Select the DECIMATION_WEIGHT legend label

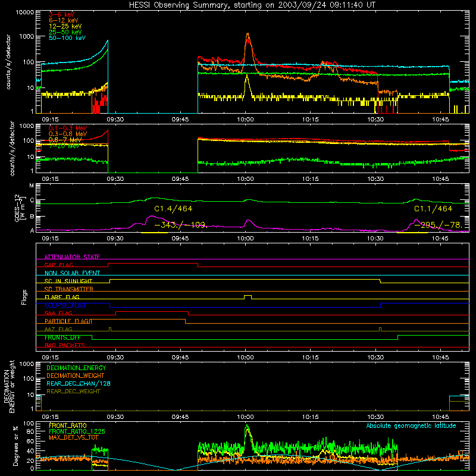76,375
